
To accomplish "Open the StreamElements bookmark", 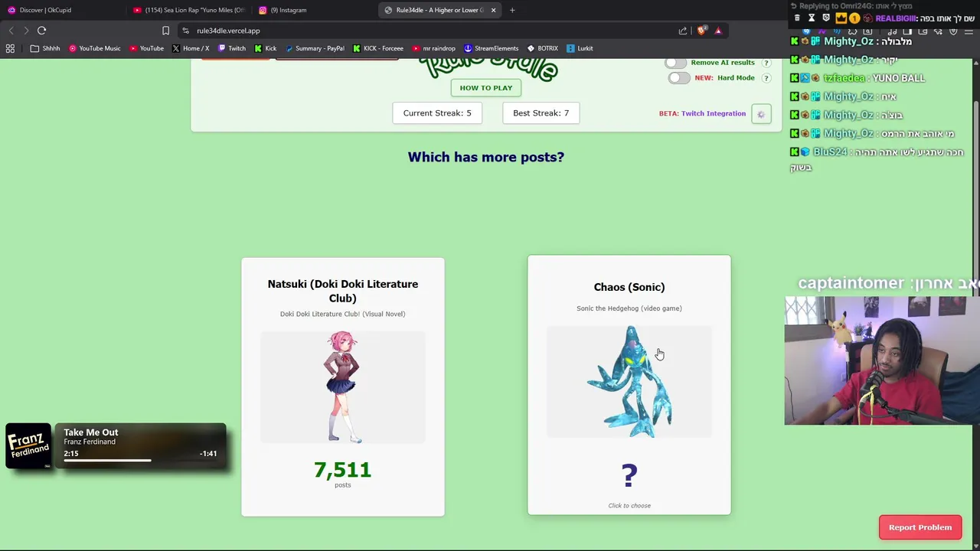I will click(492, 48).
